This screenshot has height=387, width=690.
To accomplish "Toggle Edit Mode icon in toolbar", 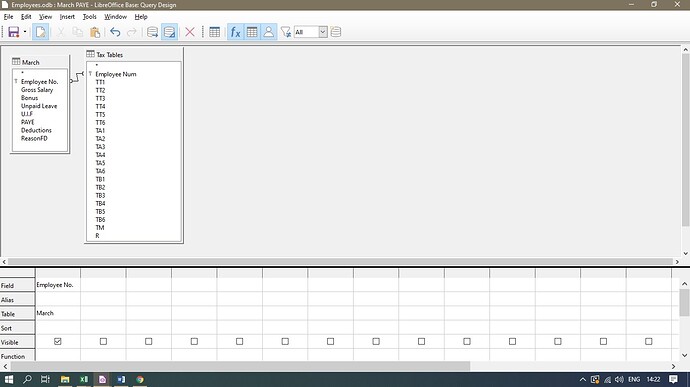I will [x=40, y=32].
